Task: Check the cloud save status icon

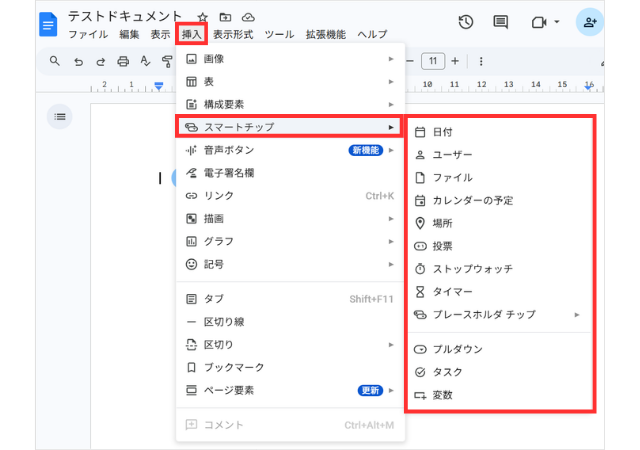Action: coord(248,17)
